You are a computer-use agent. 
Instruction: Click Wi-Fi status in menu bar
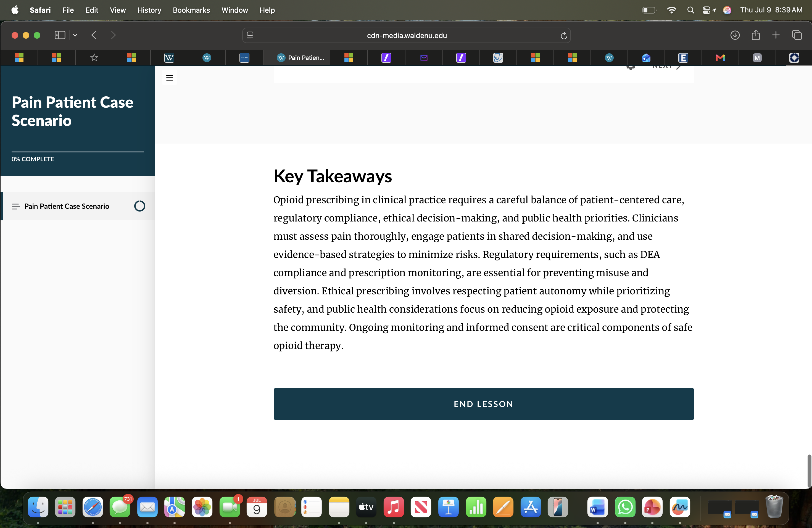pyautogui.click(x=671, y=10)
